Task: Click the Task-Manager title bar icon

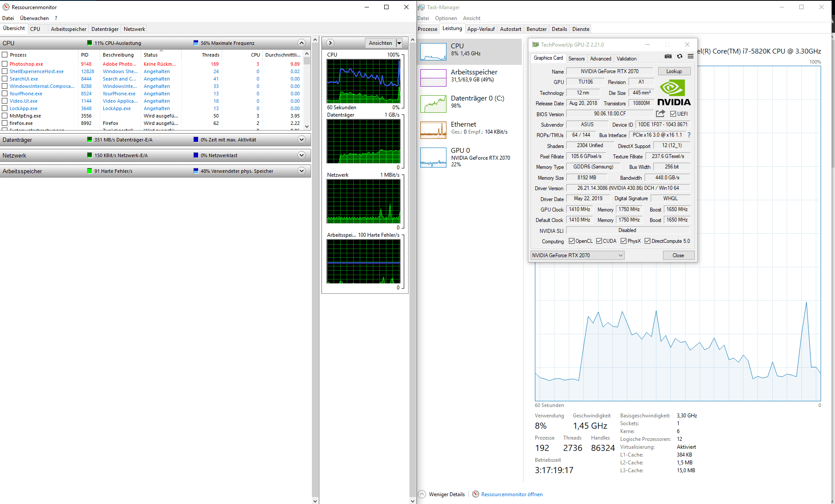Action: coord(421,7)
